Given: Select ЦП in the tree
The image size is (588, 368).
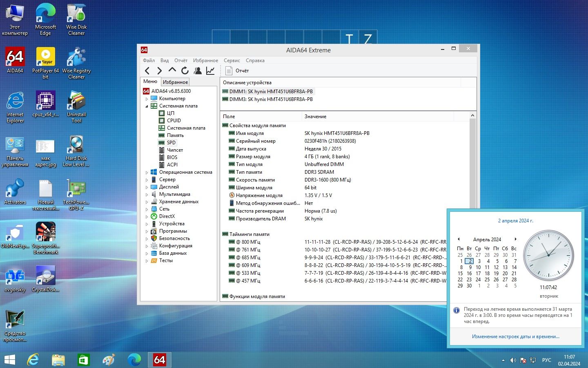Looking at the screenshot, I should click(x=171, y=113).
